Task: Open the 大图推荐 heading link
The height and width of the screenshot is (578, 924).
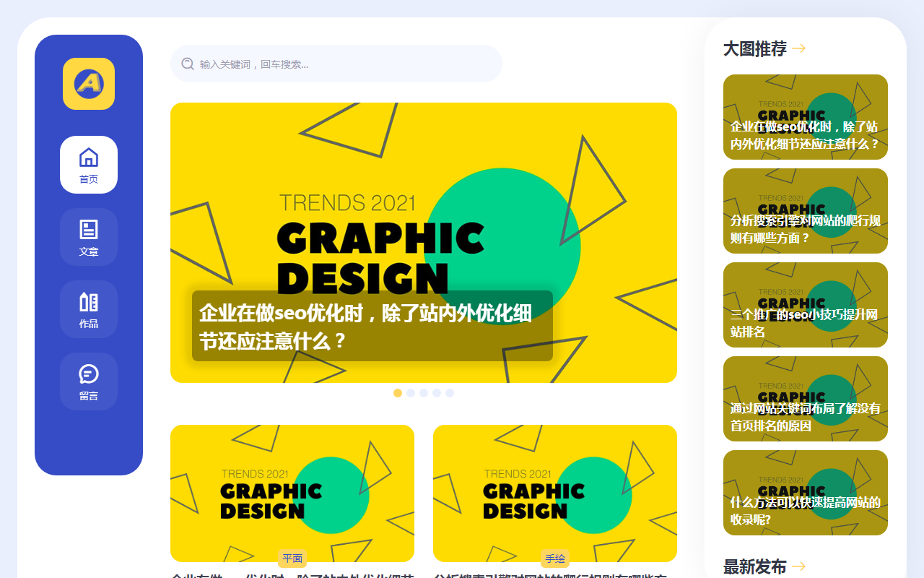Action: tap(755, 49)
